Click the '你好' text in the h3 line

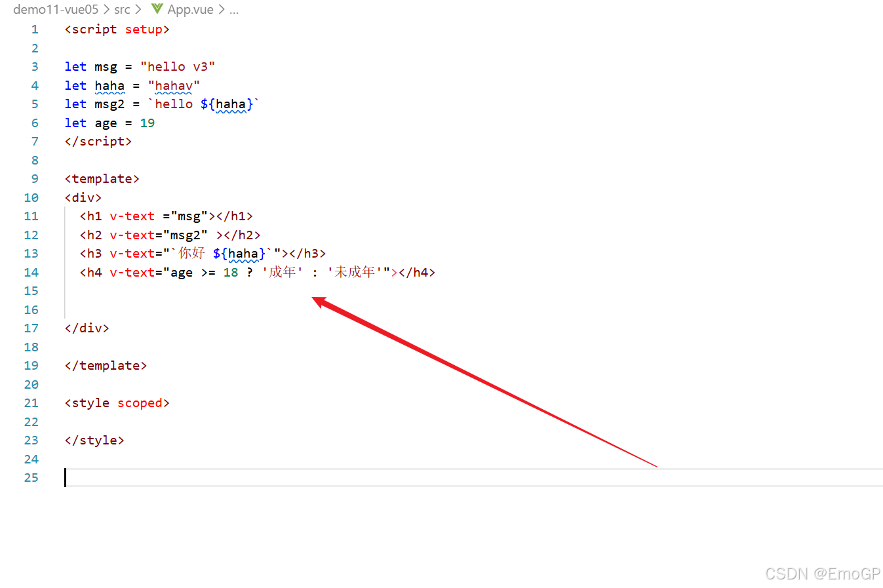(x=191, y=253)
